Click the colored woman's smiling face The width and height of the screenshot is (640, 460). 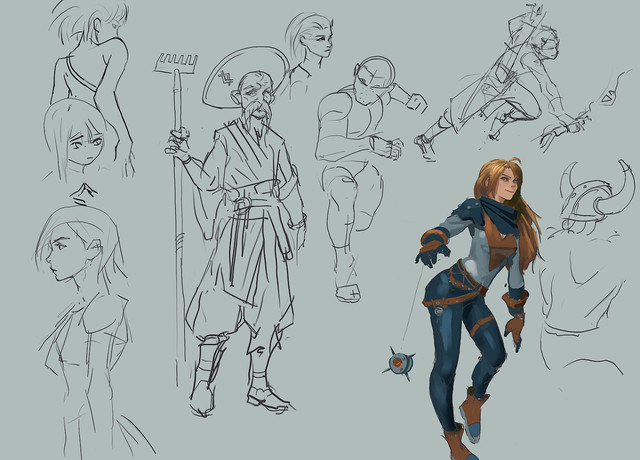507,181
